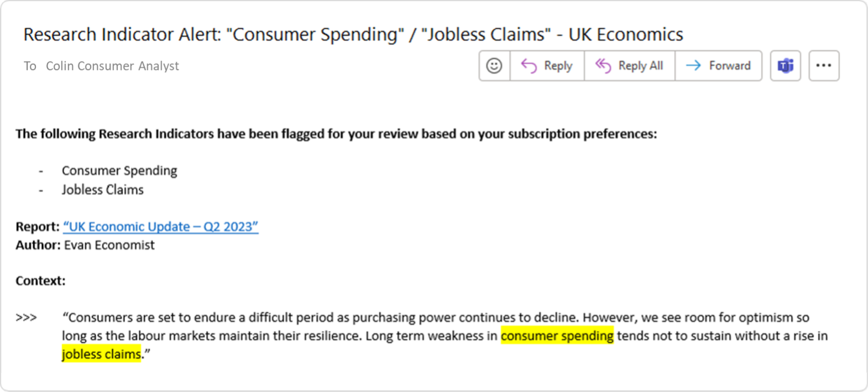
Task: Click the Forward button label
Action: pos(730,66)
